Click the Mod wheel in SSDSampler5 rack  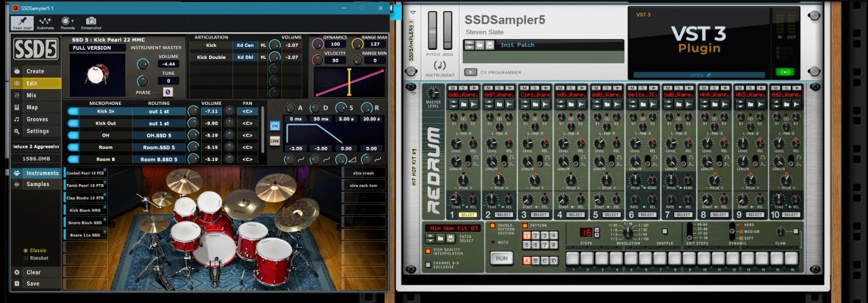[448, 30]
